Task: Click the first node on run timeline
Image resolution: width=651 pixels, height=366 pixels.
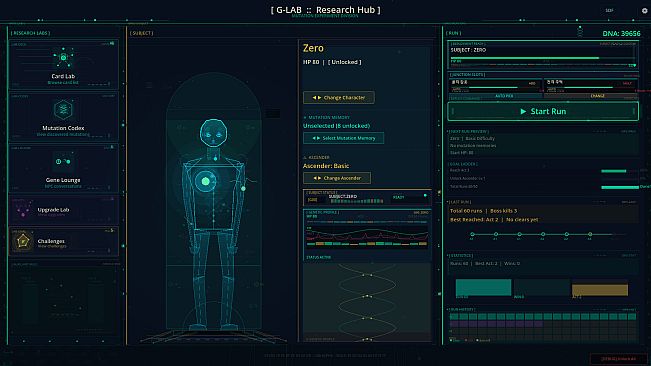Action: click(x=472, y=234)
